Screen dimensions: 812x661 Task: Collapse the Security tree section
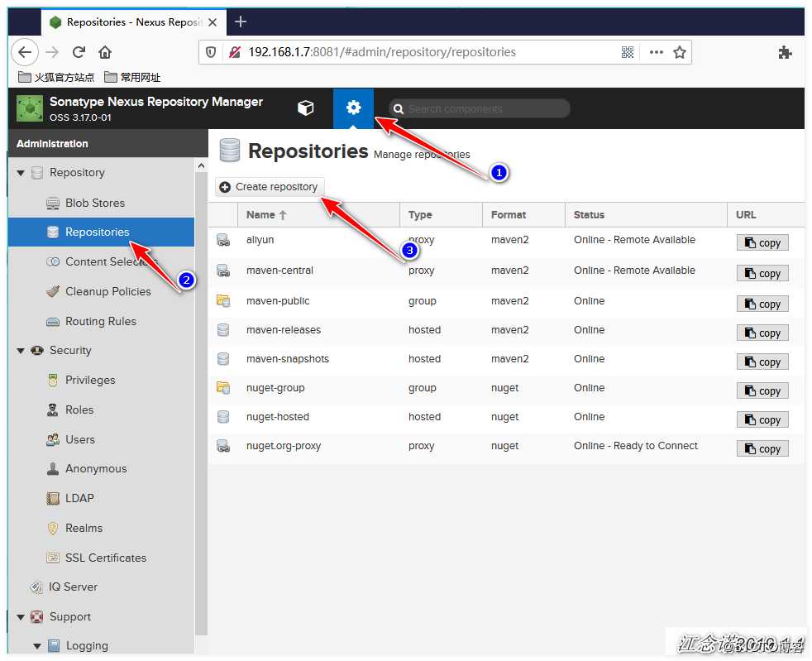[21, 351]
